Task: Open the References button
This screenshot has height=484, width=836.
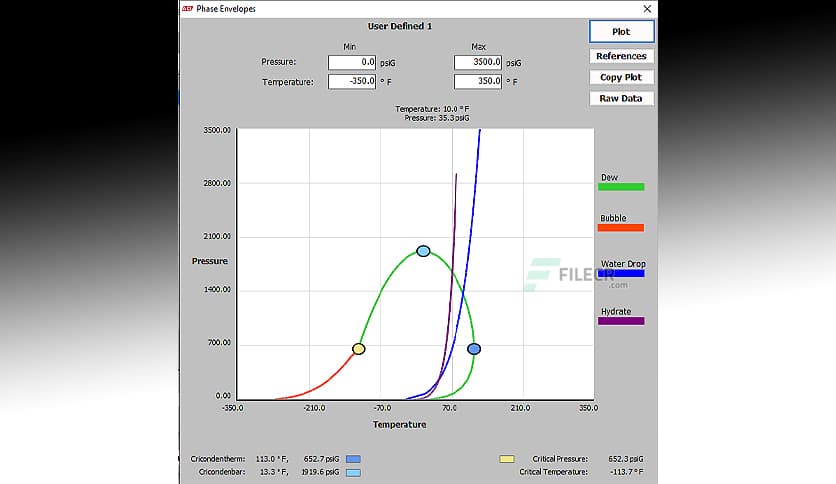Action: tap(621, 56)
